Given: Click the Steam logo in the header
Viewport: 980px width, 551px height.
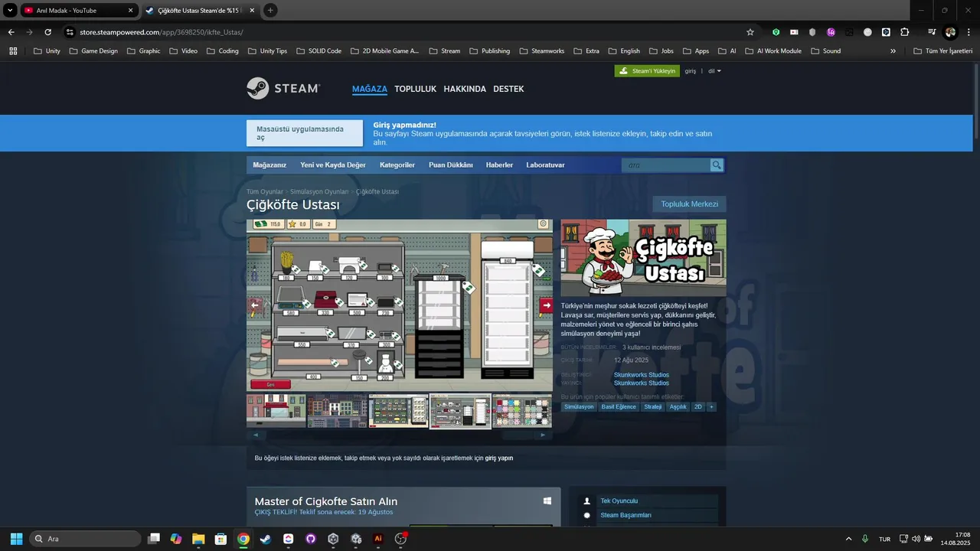Looking at the screenshot, I should click(x=283, y=88).
